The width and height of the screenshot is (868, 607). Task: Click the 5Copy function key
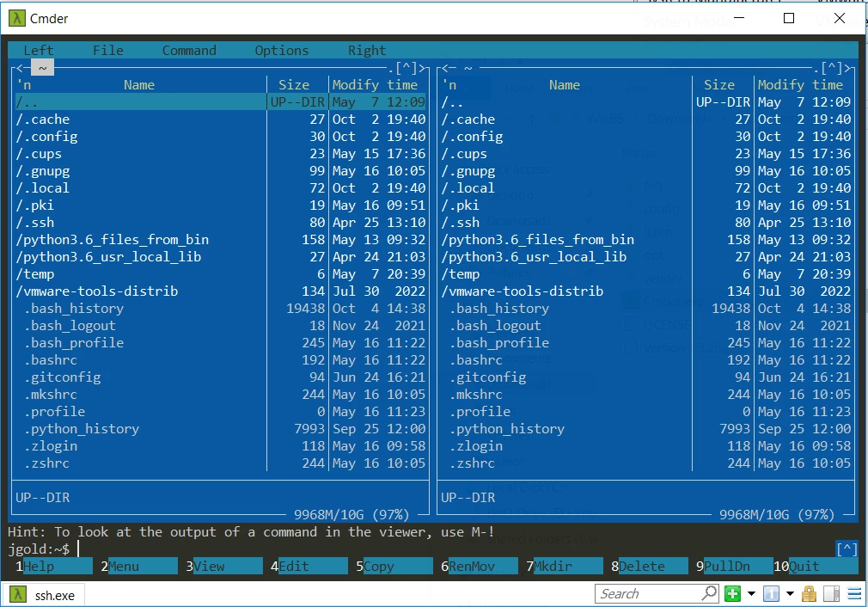[x=394, y=566]
